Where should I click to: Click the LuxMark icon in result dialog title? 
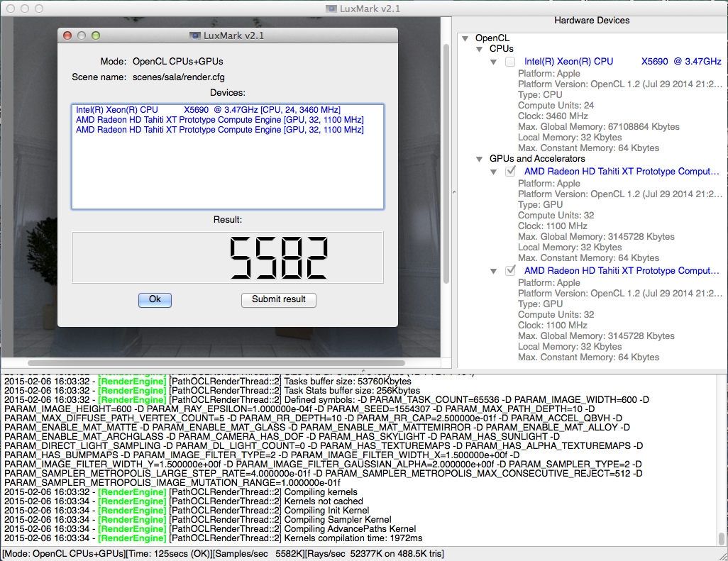click(x=195, y=35)
